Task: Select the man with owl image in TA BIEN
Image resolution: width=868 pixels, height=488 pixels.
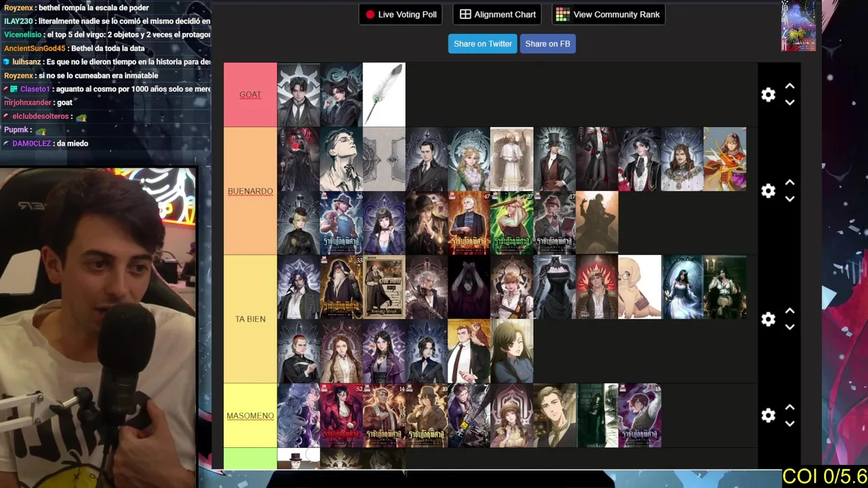Action: pyautogui.click(x=469, y=351)
